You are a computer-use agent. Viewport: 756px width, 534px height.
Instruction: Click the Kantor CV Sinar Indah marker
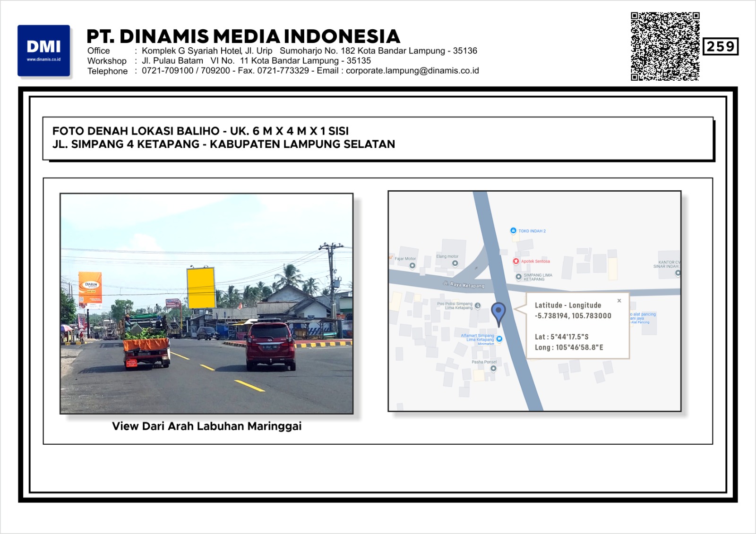point(677,272)
